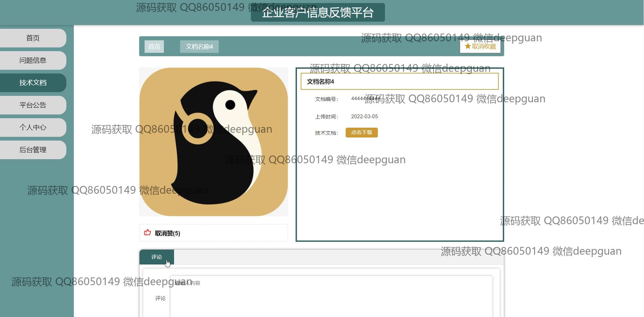644x317 pixels.
Task: Click the 文档名称4 title heading
Action: coord(320,82)
